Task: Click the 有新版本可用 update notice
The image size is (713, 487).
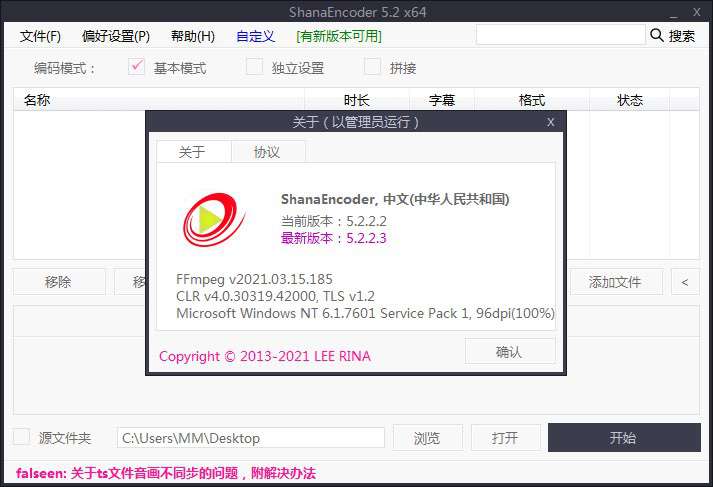Action: 339,36
